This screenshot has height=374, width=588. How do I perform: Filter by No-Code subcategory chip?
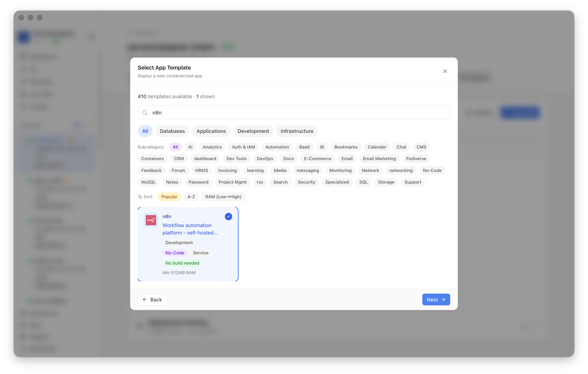pos(432,170)
